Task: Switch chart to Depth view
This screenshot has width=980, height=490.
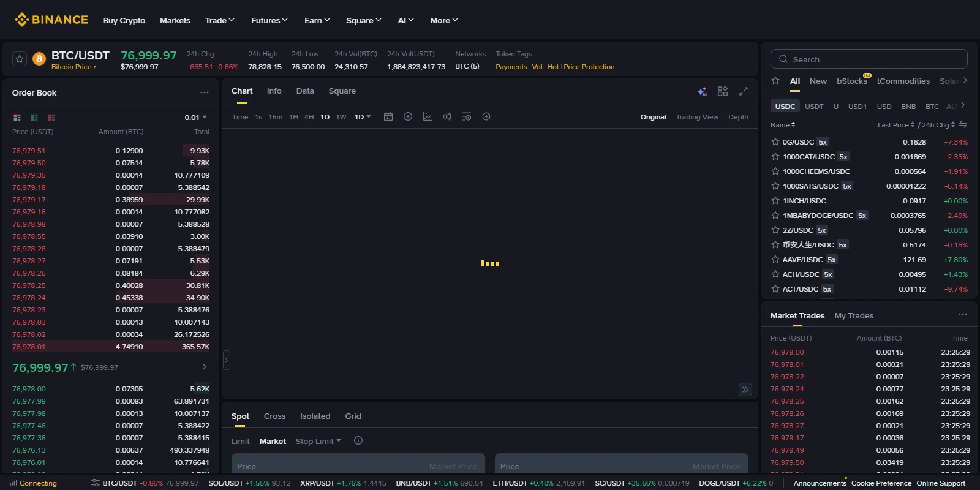Action: point(738,117)
